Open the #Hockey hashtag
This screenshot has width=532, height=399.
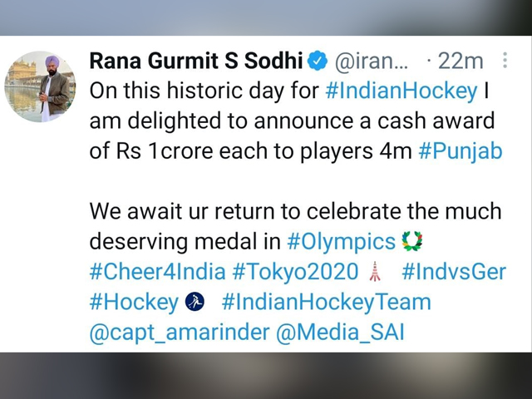pyautogui.click(x=133, y=302)
